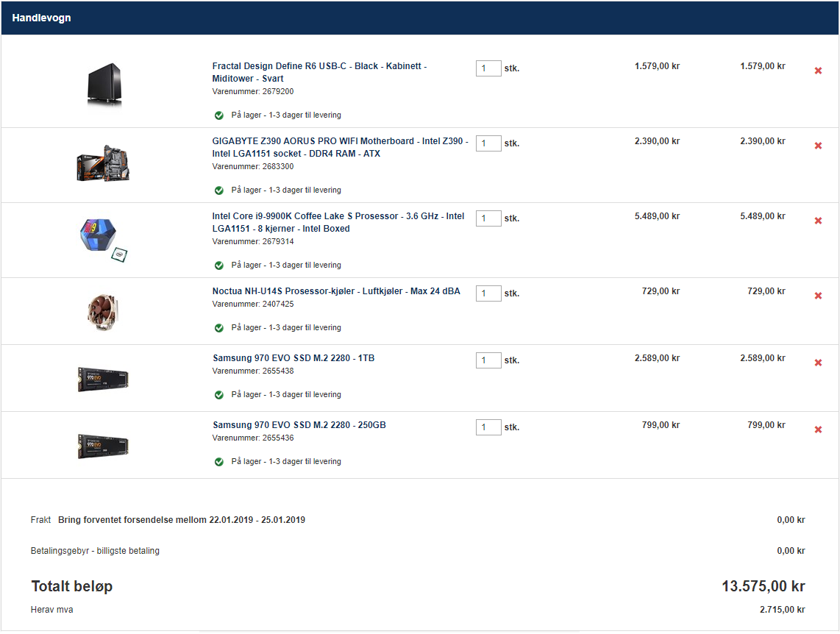
Task: Delete Intel Core i9-9900K from cart
Action: pos(818,221)
